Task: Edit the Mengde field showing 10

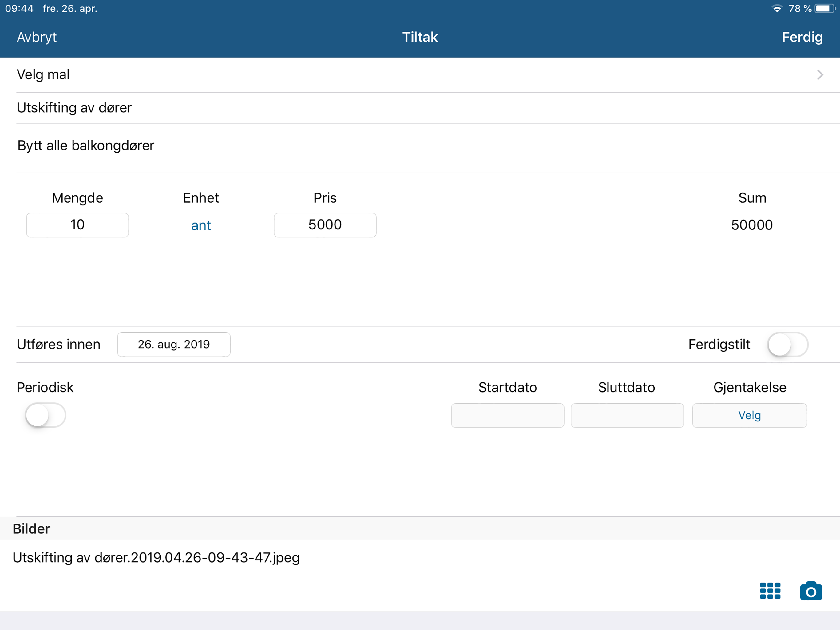Action: (77, 225)
